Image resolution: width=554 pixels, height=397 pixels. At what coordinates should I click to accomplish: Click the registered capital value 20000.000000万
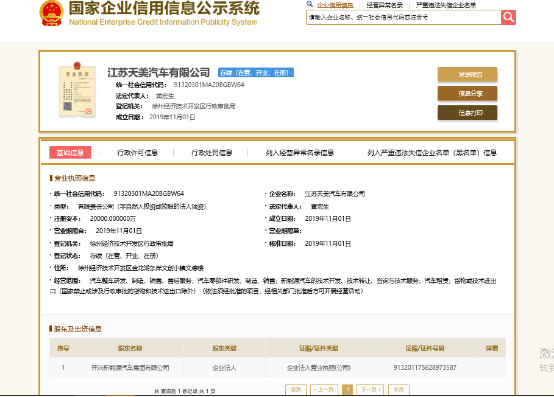click(113, 219)
